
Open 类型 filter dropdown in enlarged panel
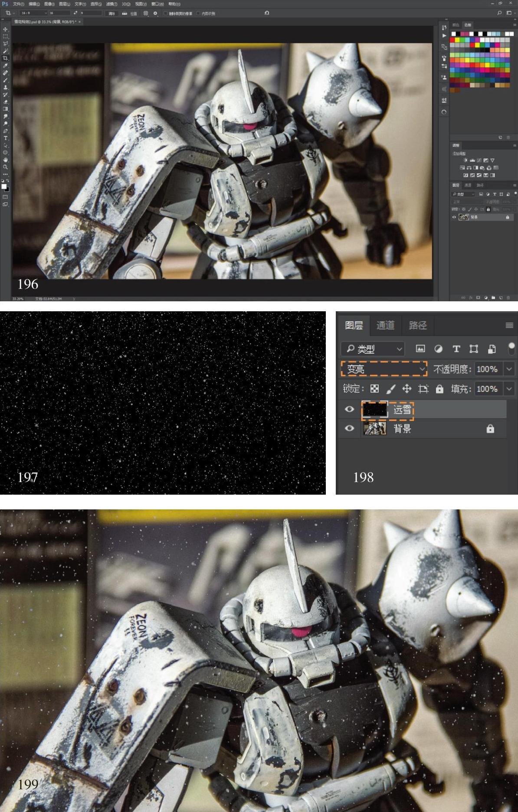[373, 349]
